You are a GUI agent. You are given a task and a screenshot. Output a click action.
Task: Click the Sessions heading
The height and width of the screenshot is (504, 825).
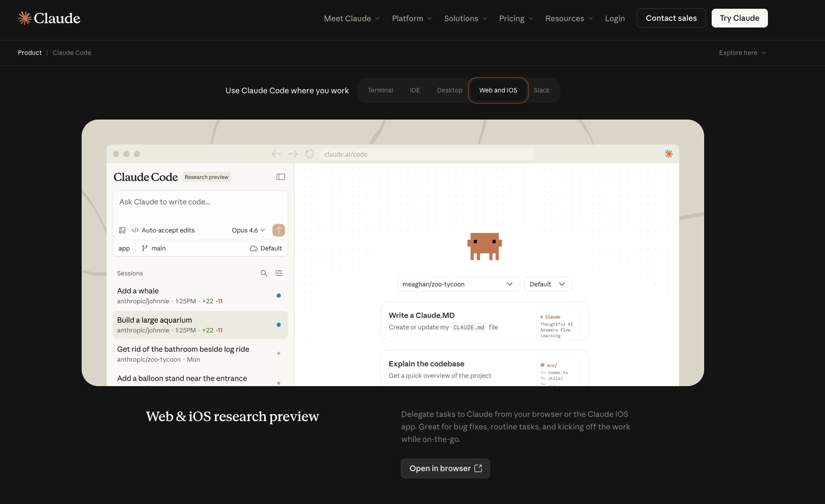(x=130, y=273)
